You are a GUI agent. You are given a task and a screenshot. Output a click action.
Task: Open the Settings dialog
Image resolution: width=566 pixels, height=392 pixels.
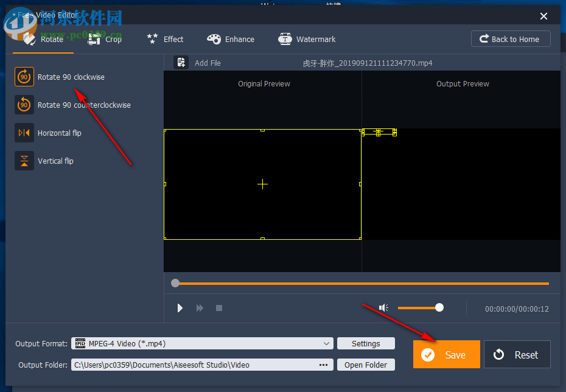coord(365,343)
